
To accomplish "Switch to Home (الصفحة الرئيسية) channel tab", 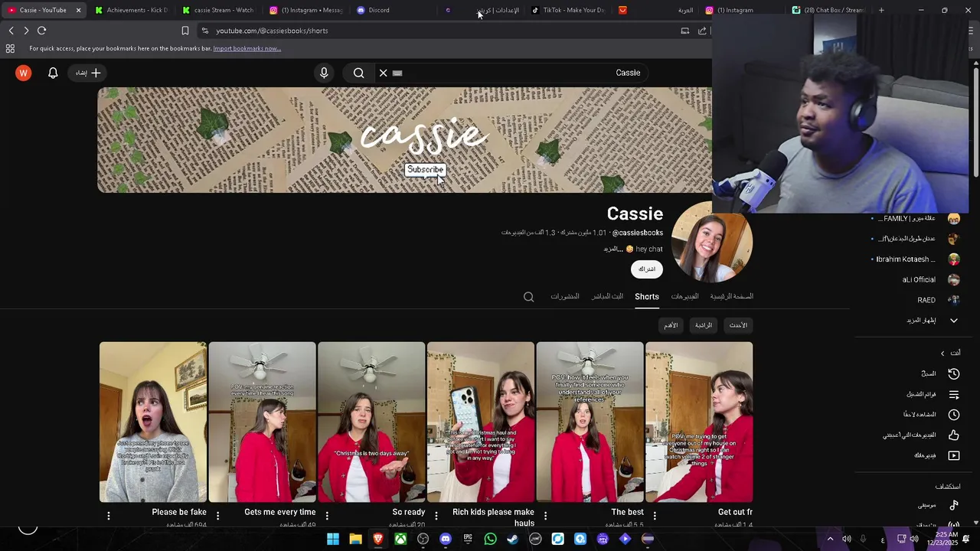I will (732, 297).
